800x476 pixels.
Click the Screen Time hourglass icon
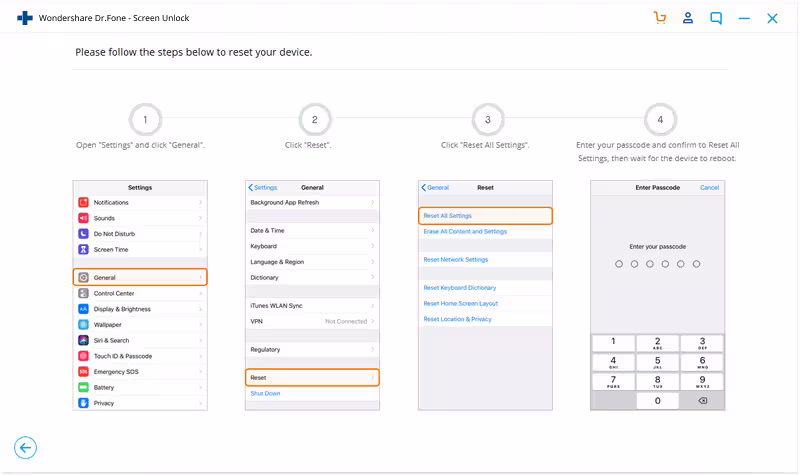tap(83, 249)
